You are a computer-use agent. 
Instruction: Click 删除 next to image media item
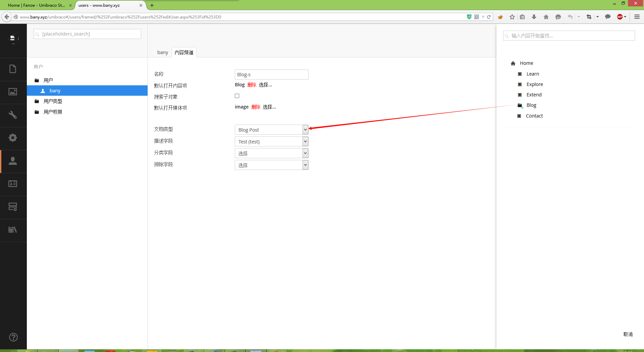(256, 107)
